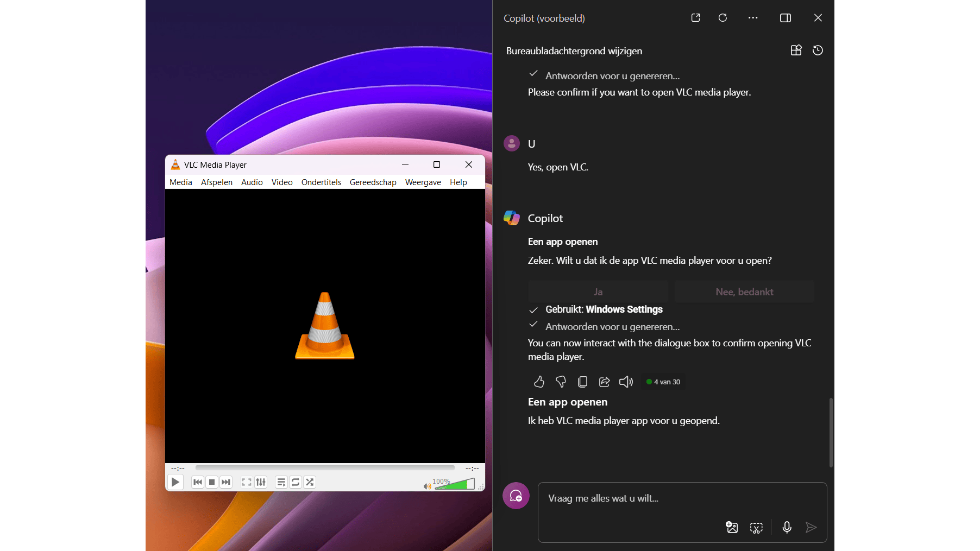Open Copilot more options menu
The image size is (980, 551).
753,18
